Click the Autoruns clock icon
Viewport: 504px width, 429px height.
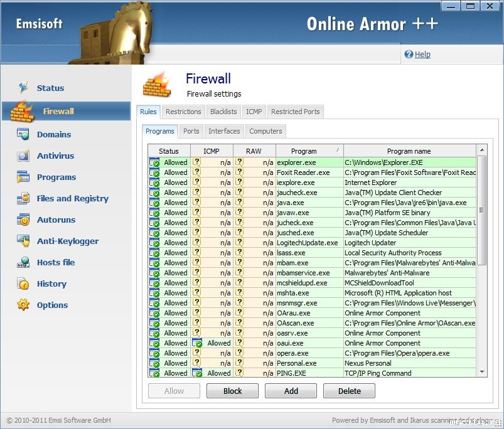click(x=23, y=220)
